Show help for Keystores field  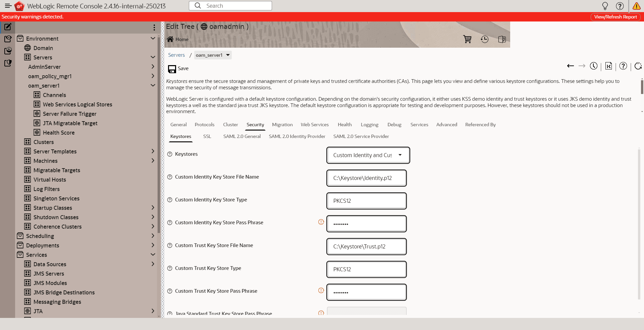coord(170,154)
